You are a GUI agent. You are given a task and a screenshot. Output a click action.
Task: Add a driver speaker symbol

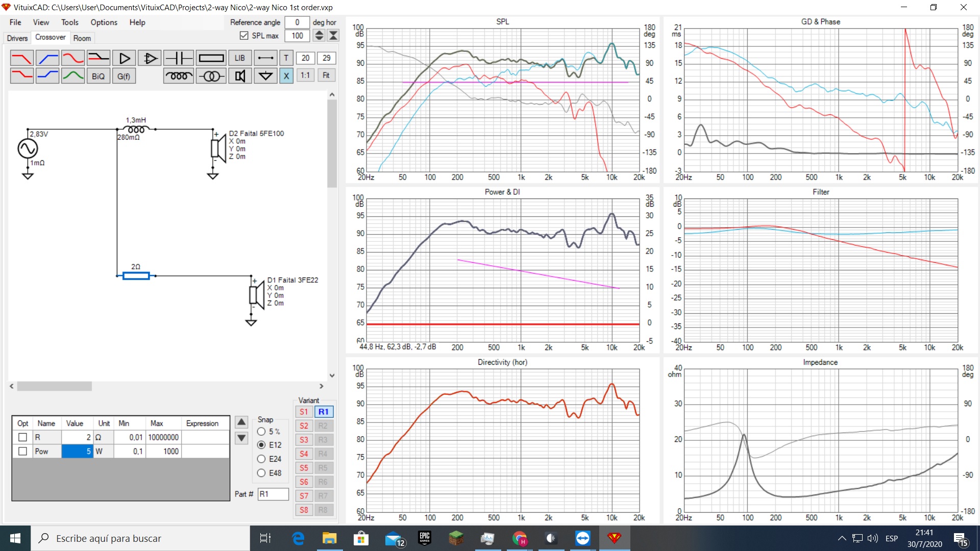pyautogui.click(x=240, y=76)
